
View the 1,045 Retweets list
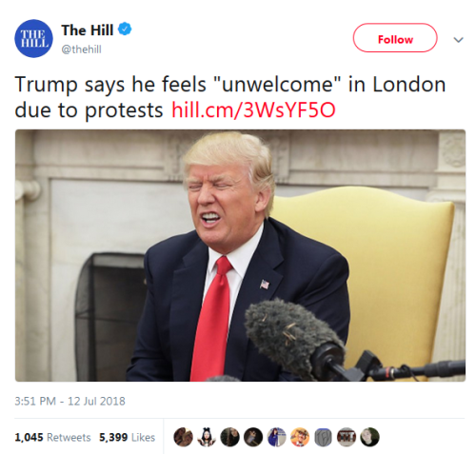52,438
